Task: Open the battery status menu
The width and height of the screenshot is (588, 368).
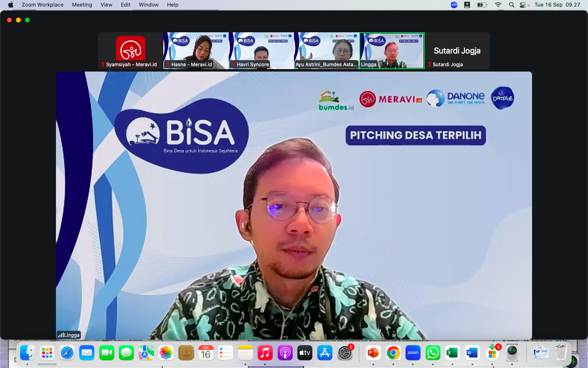Action: click(x=482, y=5)
